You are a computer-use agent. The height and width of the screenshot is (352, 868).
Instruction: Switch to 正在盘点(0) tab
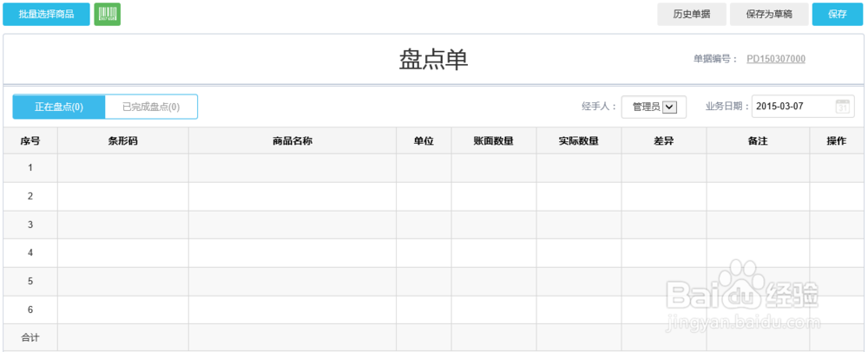point(59,107)
